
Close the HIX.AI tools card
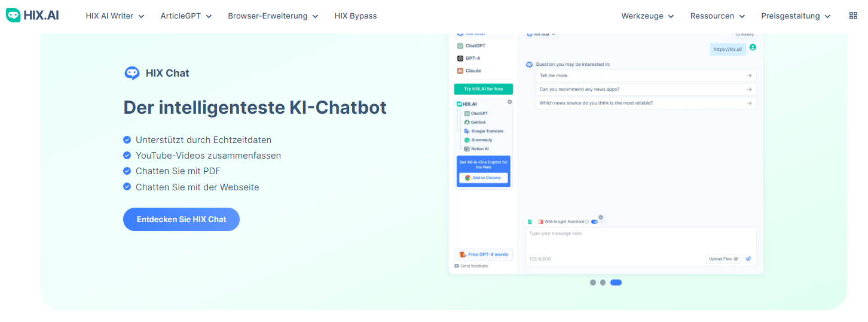coord(509,102)
